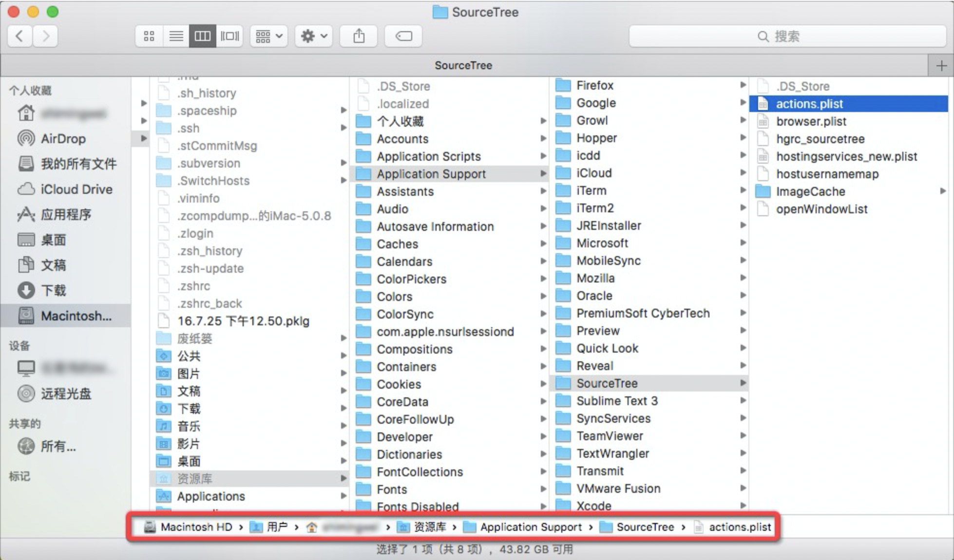The image size is (954, 560).
Task: Switch to cover flow view
Action: (229, 36)
